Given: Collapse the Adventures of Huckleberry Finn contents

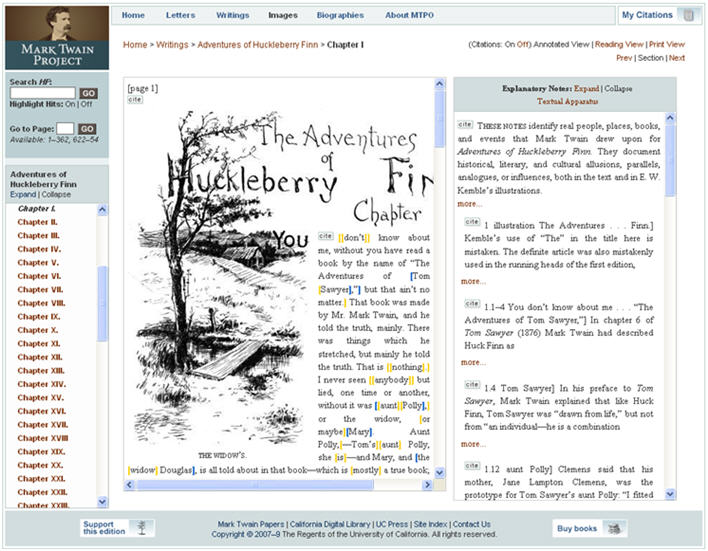Looking at the screenshot, I should pyautogui.click(x=56, y=194).
